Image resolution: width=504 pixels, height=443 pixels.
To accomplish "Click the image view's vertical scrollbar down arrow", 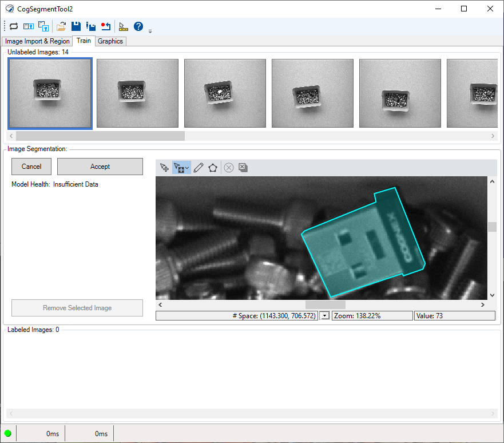I will point(491,295).
